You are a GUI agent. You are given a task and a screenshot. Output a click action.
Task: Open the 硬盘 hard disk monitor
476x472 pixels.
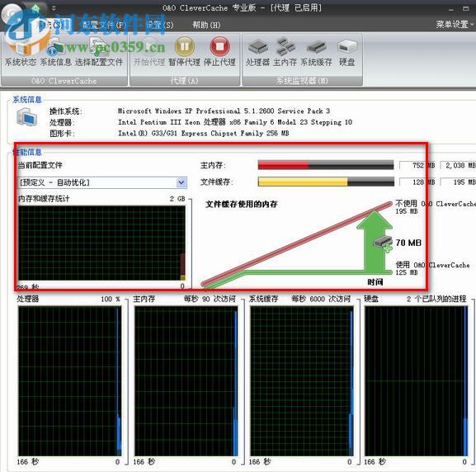[x=346, y=53]
